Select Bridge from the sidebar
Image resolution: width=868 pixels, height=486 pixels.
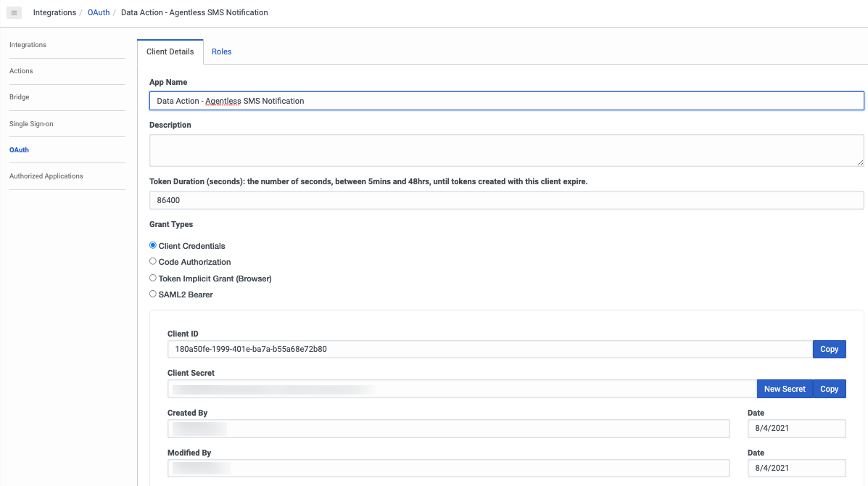[19, 96]
